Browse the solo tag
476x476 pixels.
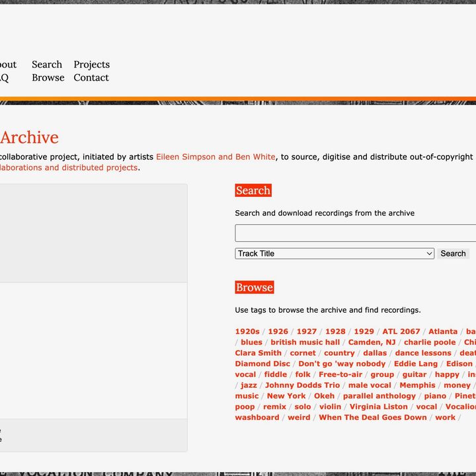point(303,407)
